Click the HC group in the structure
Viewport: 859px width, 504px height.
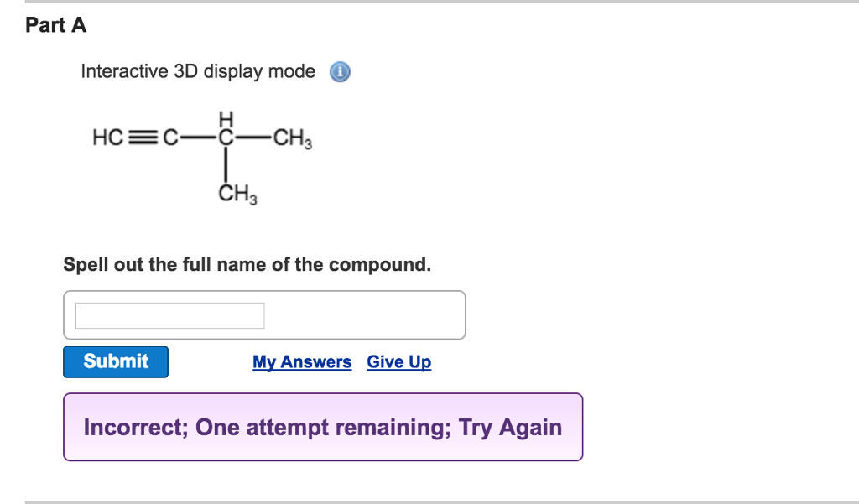pyautogui.click(x=107, y=136)
